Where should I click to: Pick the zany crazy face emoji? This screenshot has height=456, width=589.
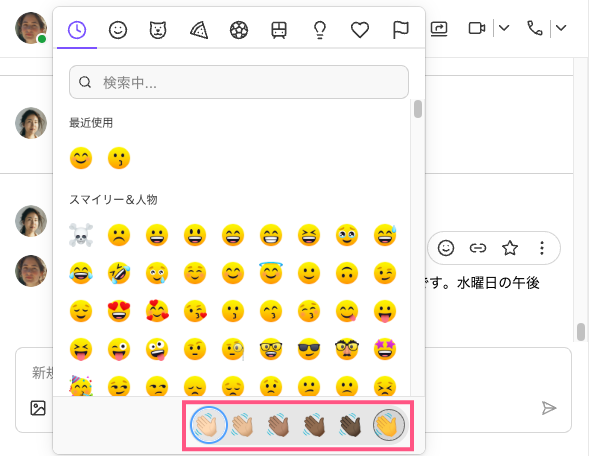click(157, 349)
